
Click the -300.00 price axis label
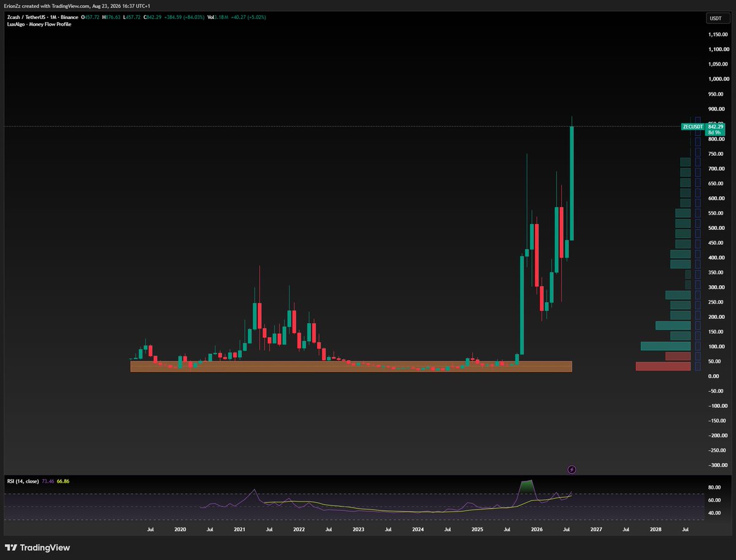coord(717,466)
